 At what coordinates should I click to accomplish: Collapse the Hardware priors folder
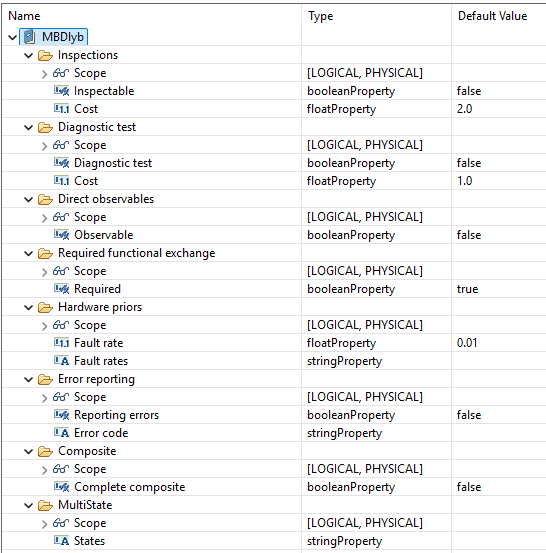(x=29, y=307)
